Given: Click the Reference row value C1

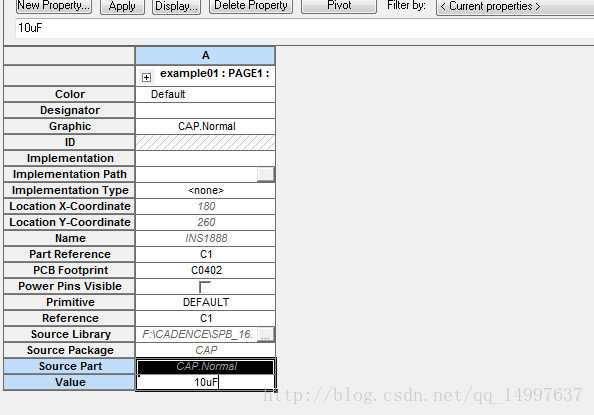Looking at the screenshot, I should click(205, 318).
